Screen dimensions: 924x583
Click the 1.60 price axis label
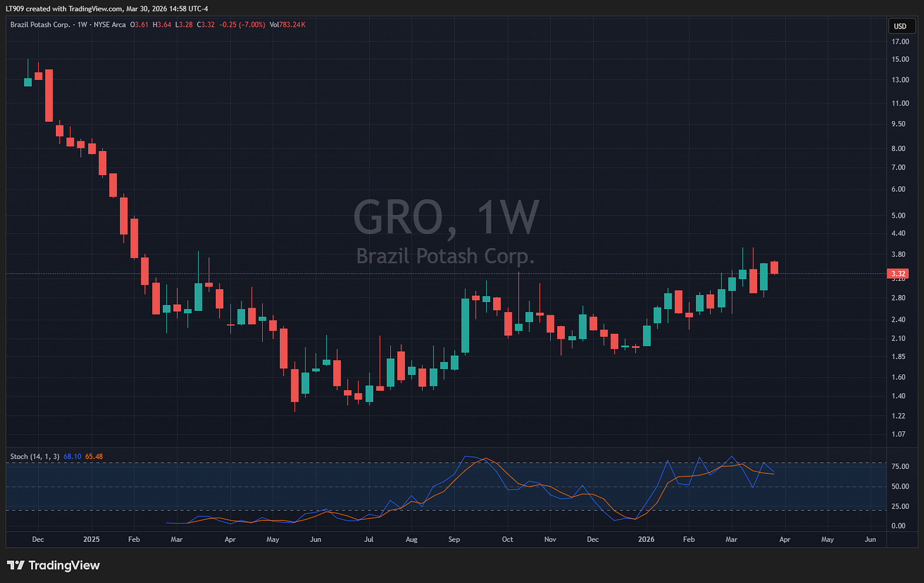click(899, 377)
